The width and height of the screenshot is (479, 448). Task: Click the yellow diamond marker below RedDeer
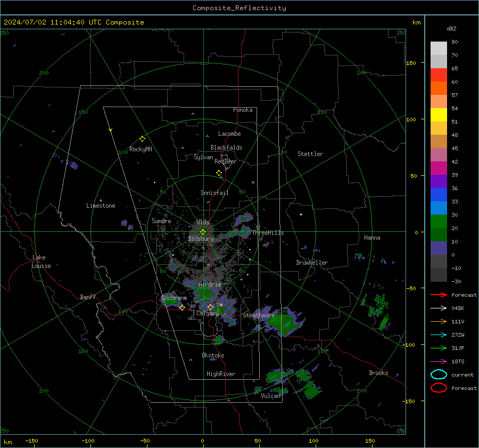point(219,173)
